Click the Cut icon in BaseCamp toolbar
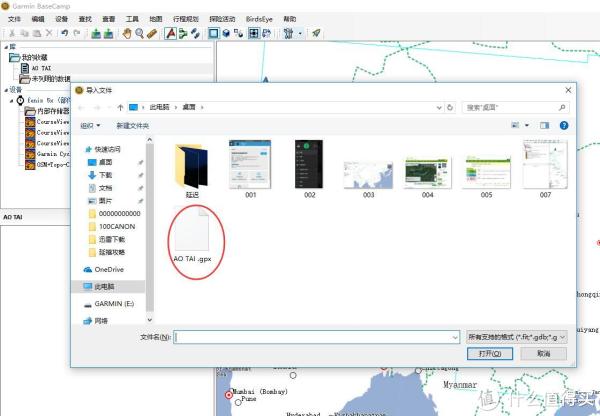This screenshot has height=416, width=600. pyautogui.click(x=12, y=33)
